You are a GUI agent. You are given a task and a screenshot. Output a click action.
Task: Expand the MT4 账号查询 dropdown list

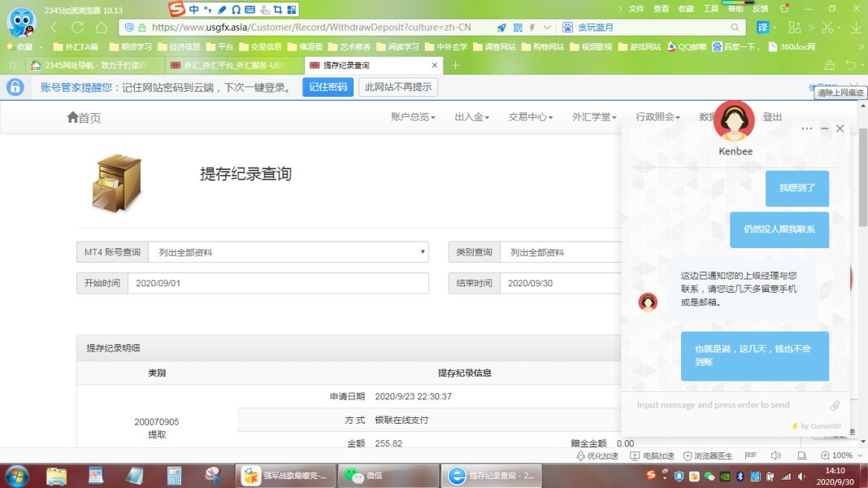coord(288,252)
